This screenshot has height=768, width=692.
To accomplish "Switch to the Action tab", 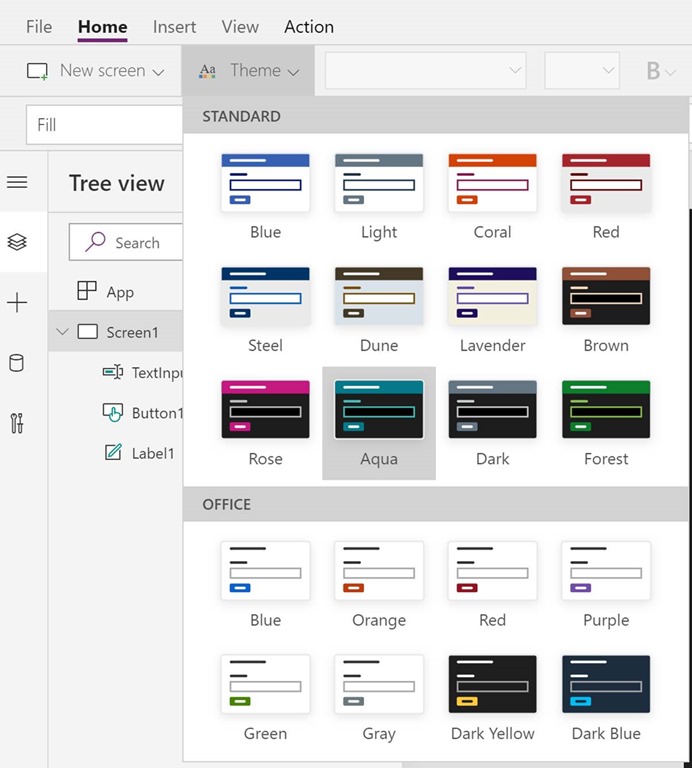I will click(x=308, y=27).
